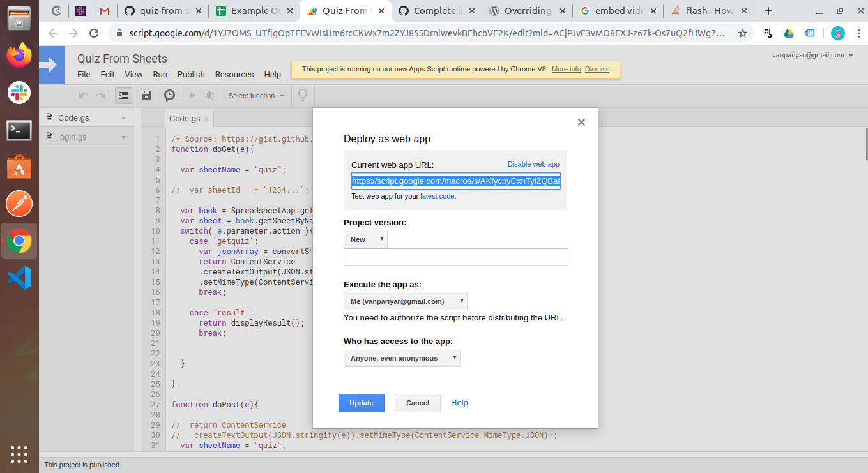Click the undo arrow in the toolbar
Viewport: 868px width, 473px height.
(x=84, y=96)
